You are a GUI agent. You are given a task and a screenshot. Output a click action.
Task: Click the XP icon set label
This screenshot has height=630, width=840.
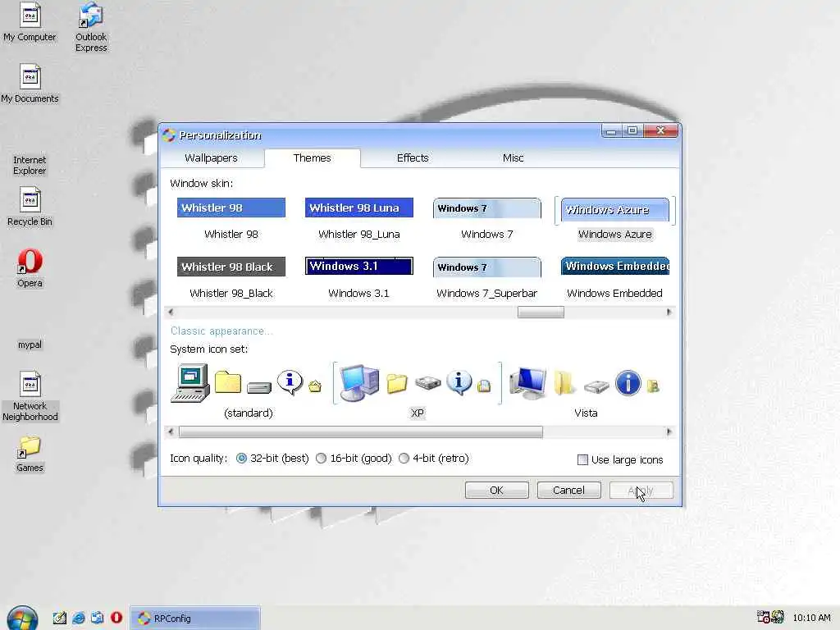point(418,413)
